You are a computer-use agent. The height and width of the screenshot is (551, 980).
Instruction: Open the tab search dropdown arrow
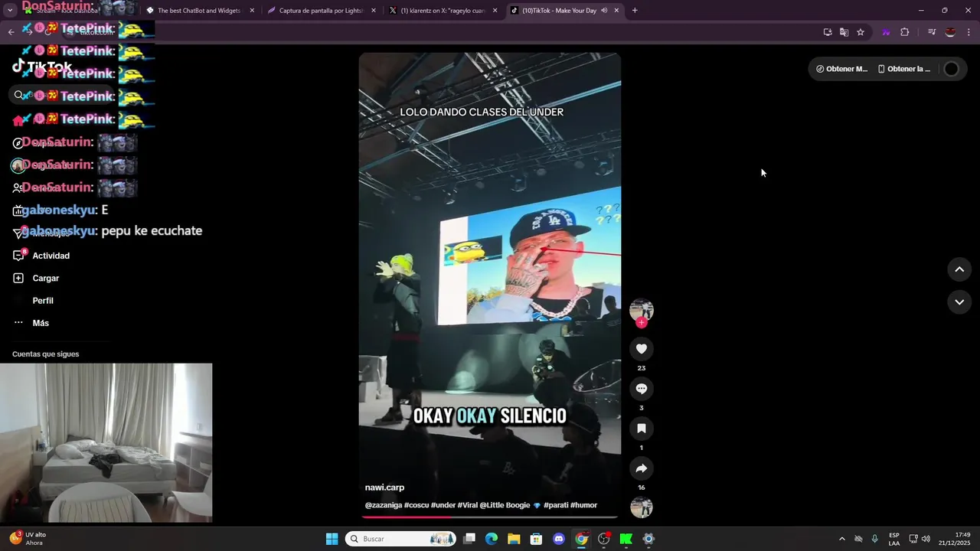10,11
